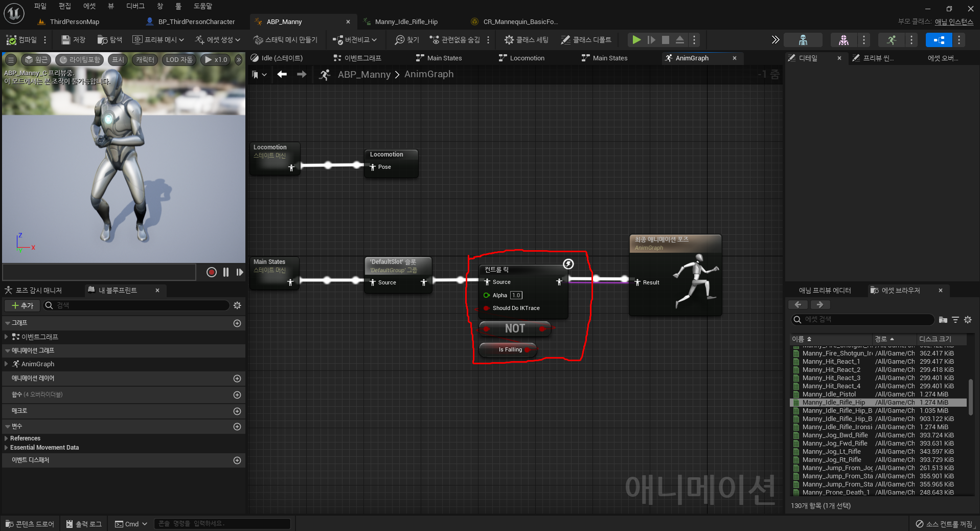Click the Step/Advance frame toolbar icon

pos(651,40)
